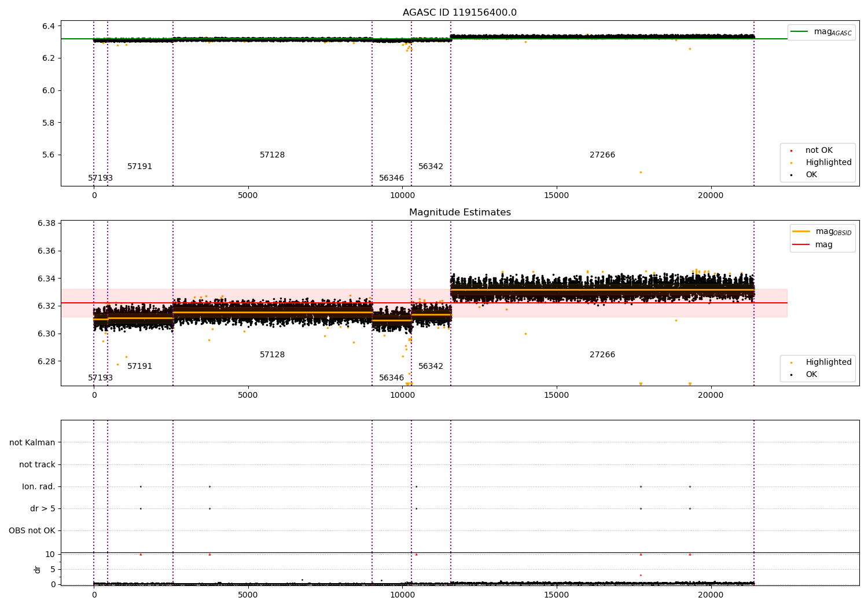Screen dimensions: 868x608
Task: Click x-tick 5000 under top plot
Action: pos(248,195)
